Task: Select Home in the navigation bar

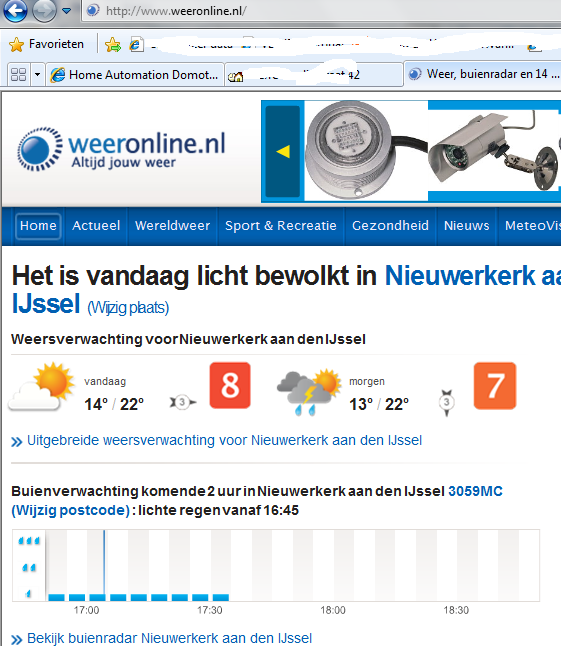Action: pos(38,226)
